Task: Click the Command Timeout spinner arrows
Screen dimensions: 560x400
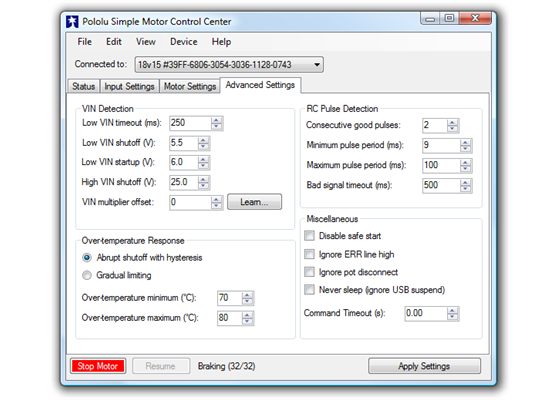Action: [x=452, y=314]
